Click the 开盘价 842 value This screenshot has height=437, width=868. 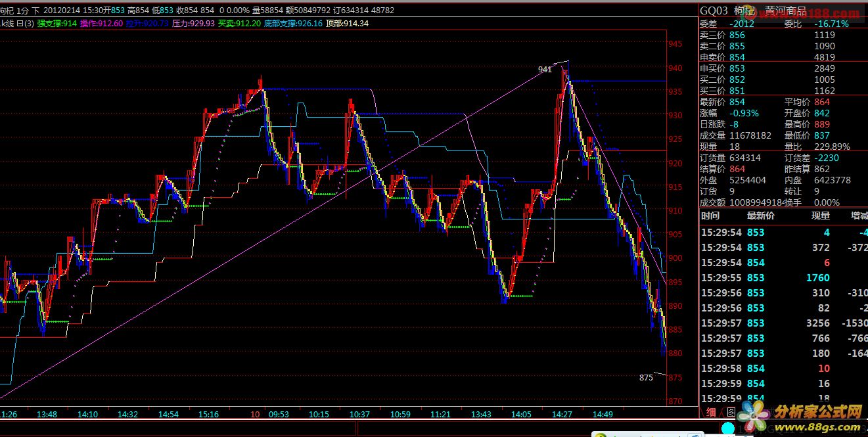(x=822, y=113)
